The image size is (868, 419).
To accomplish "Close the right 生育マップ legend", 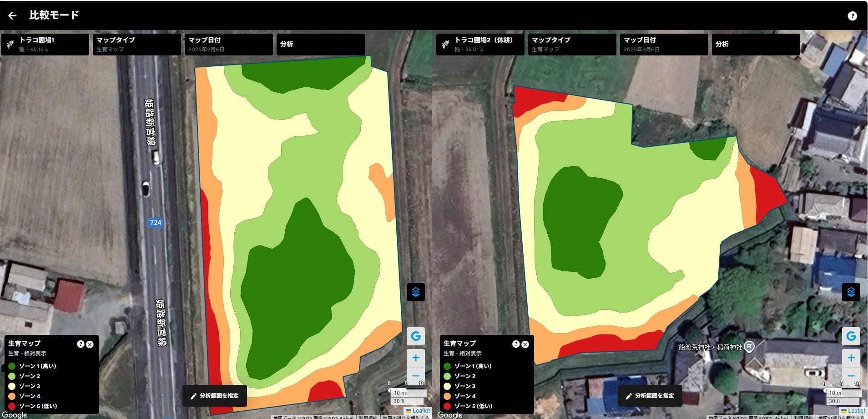I will pos(525,344).
